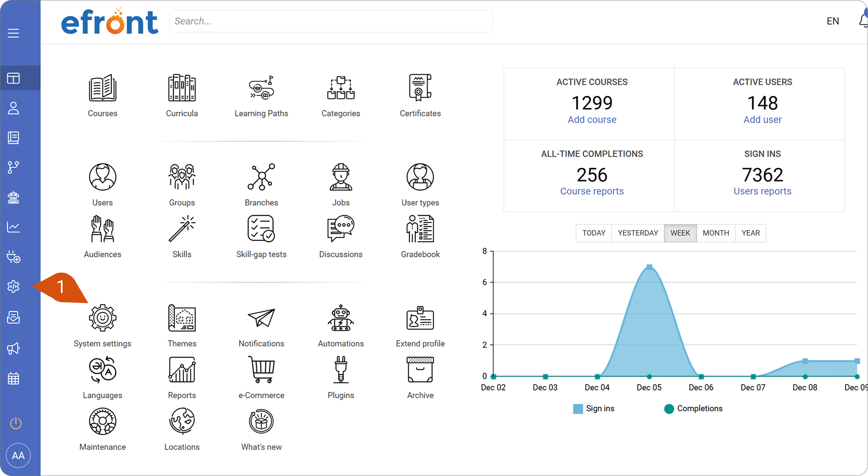Toggle Sign ins series in chart legend
Viewport: 868px width, 476px height.
(x=593, y=408)
